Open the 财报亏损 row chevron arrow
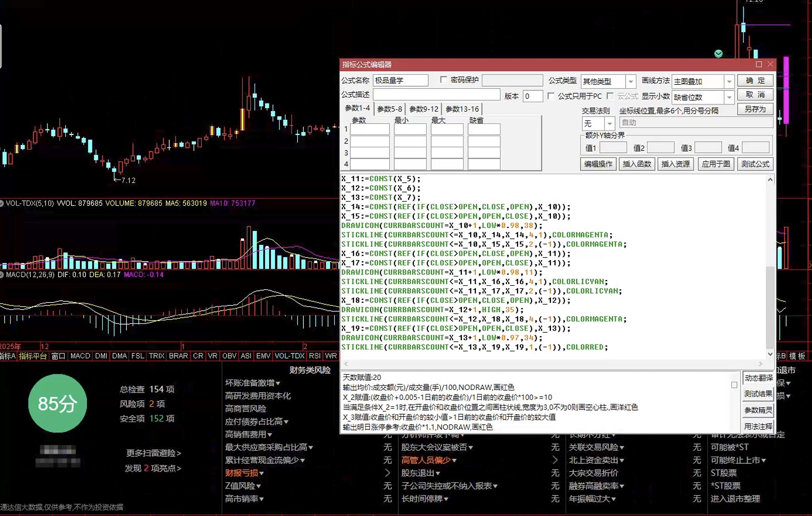Image resolution: width=812 pixels, height=516 pixels. point(387,473)
